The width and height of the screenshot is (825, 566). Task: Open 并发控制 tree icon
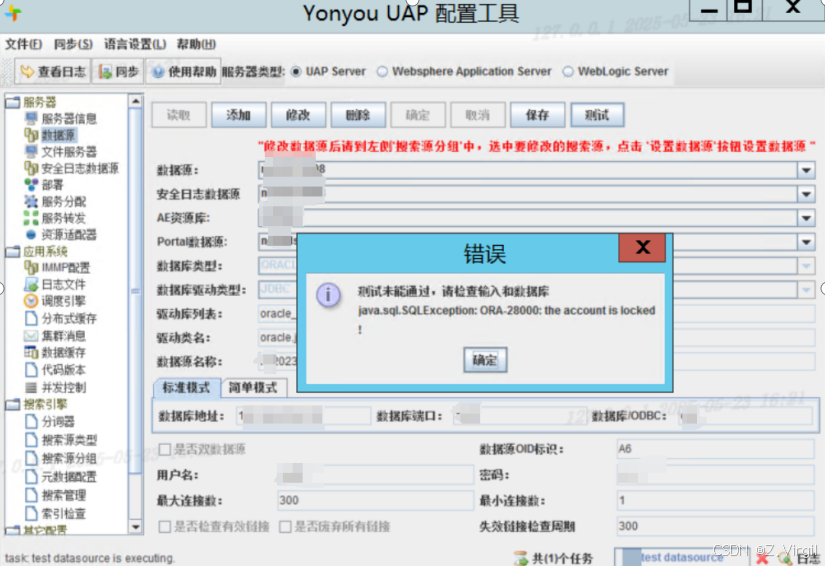[31, 388]
